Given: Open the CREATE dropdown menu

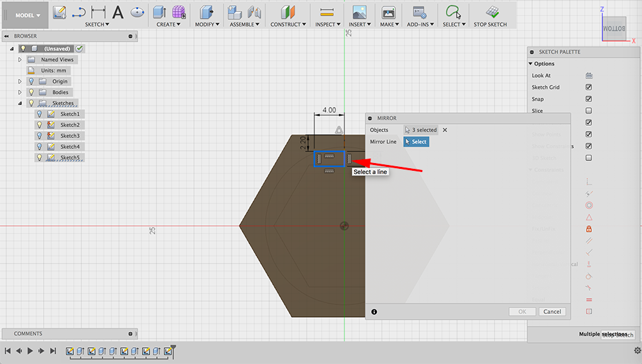Looking at the screenshot, I should tap(168, 24).
